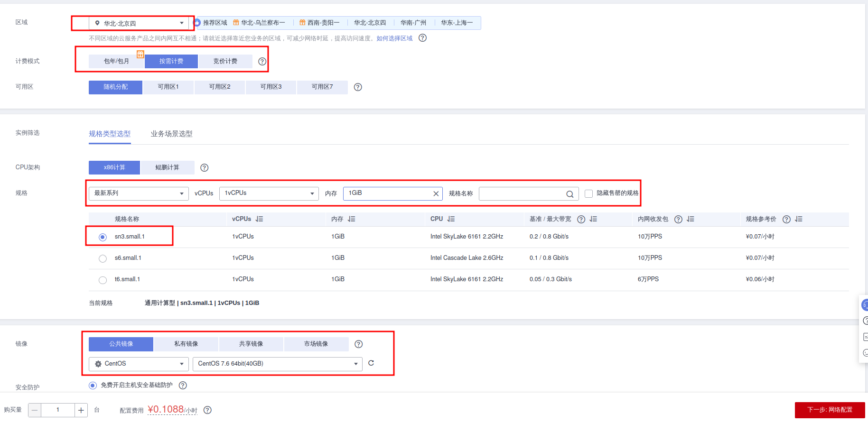Click help icon beside 鲲鹏计算
This screenshot has width=868, height=423.
click(205, 167)
